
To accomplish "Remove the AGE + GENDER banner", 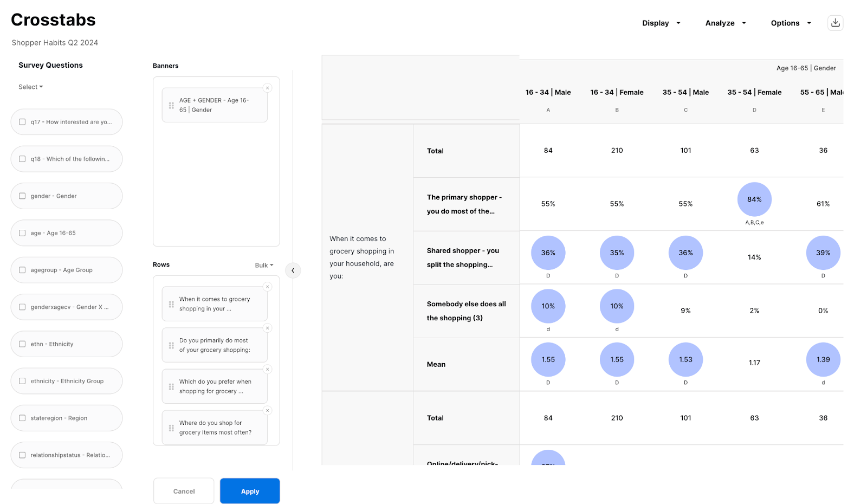I will coord(267,88).
